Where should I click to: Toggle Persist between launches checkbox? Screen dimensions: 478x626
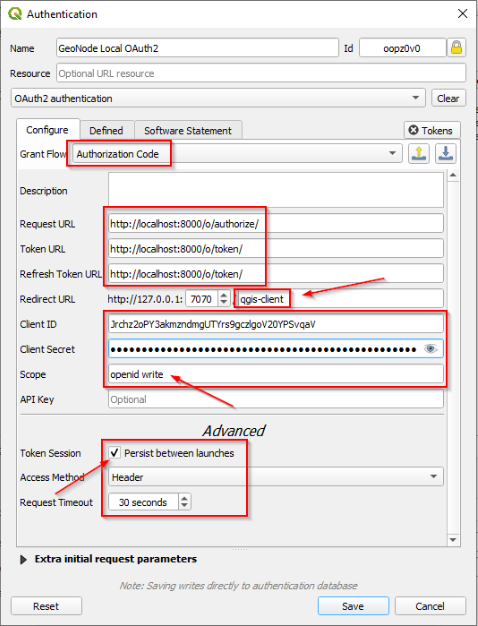pyautogui.click(x=115, y=453)
